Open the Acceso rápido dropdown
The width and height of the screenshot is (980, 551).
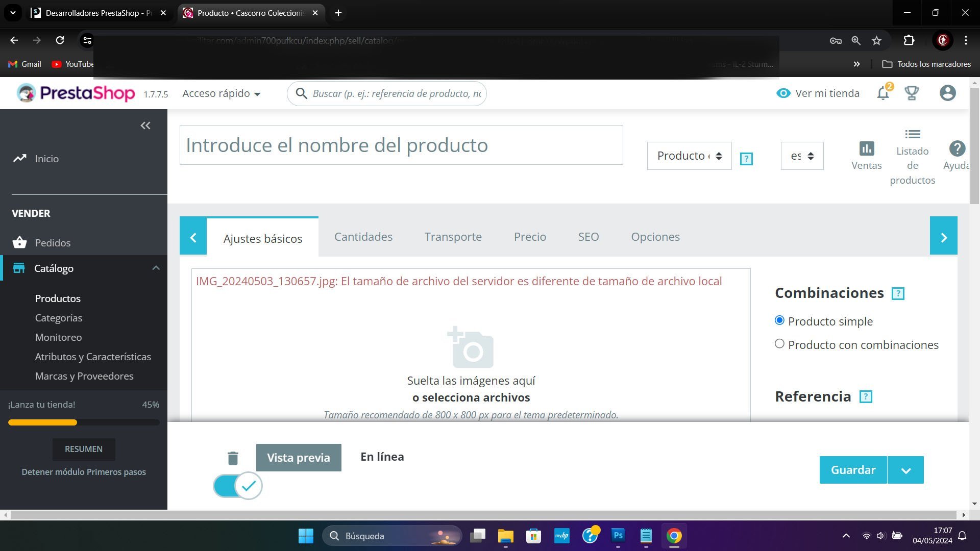(x=221, y=93)
